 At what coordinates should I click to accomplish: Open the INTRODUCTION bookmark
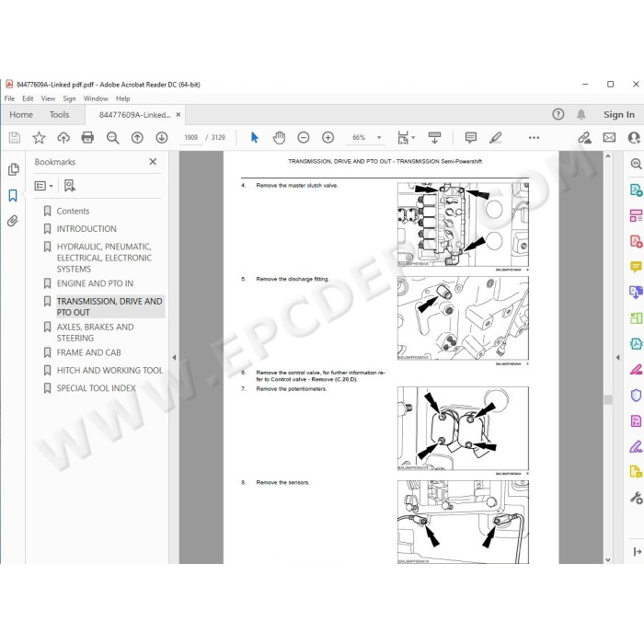86,229
